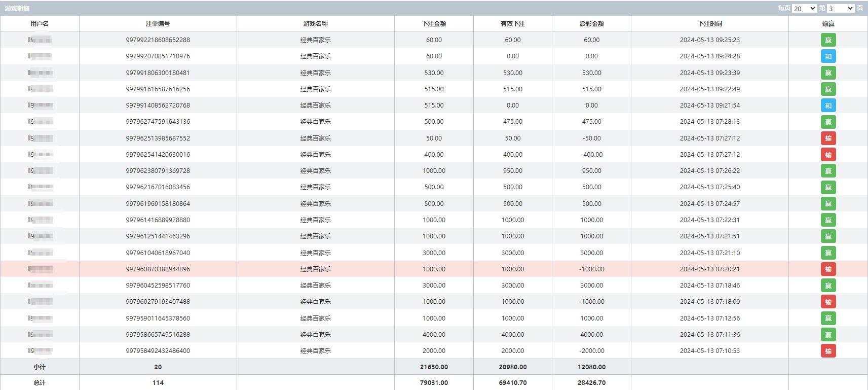
Task: Click bet time 2024-05-13 09:21:54
Action: (710, 105)
